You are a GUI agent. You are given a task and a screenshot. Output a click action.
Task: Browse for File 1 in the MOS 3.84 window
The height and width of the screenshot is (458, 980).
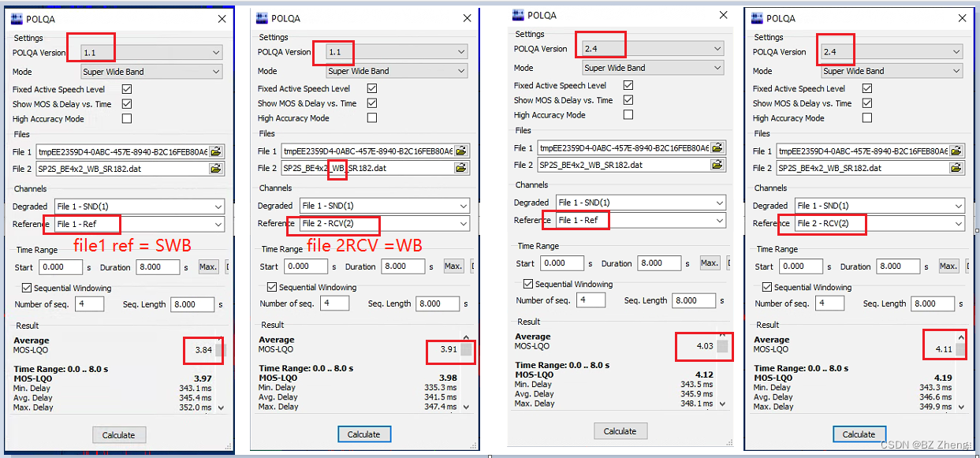[x=216, y=151]
